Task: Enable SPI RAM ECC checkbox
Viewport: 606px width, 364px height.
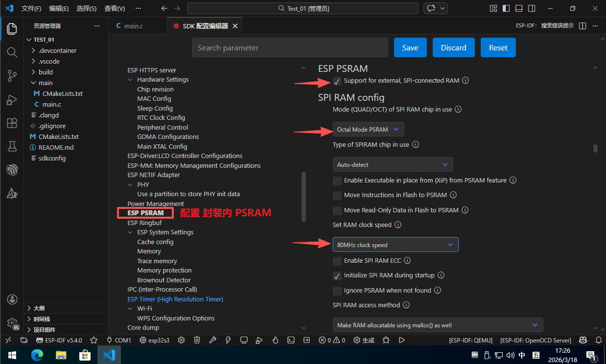Action: point(337,261)
